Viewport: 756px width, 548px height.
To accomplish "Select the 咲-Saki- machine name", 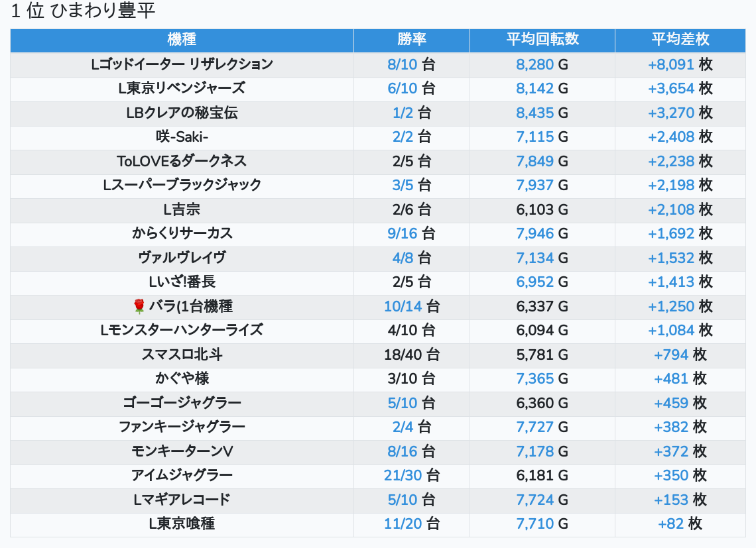I will click(182, 137).
